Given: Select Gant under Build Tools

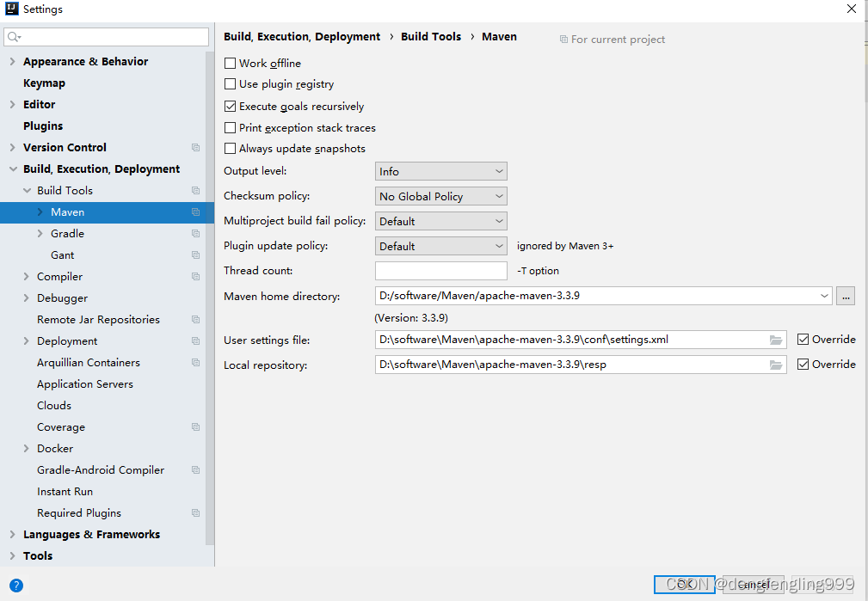Looking at the screenshot, I should tap(62, 255).
